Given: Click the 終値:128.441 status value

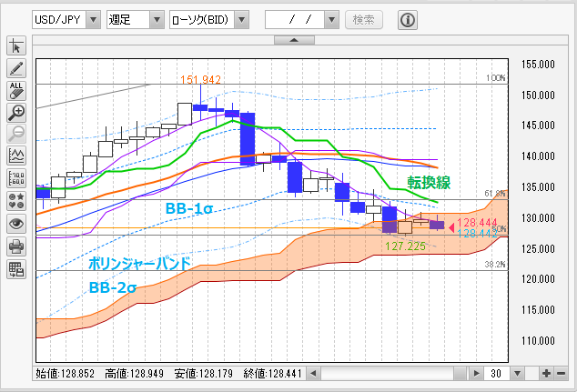Looking at the screenshot, I should [273, 374].
